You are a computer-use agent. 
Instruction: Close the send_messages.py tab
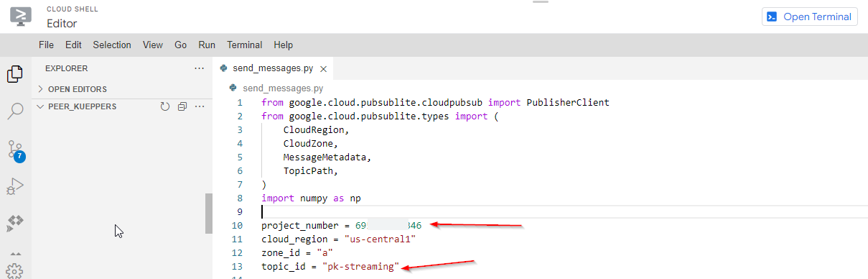323,69
